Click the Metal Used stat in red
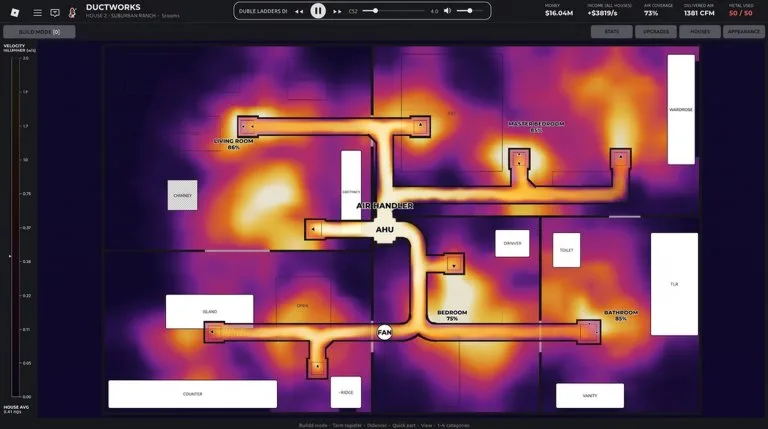 tap(741, 10)
